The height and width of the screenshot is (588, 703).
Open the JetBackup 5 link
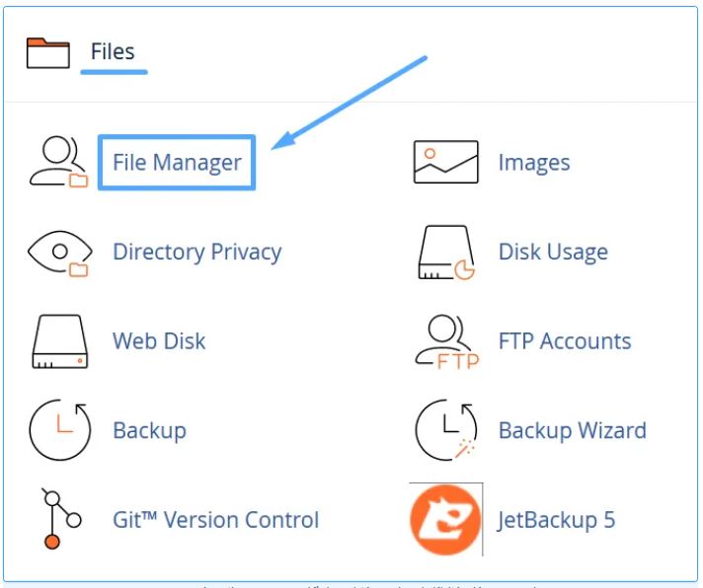pyautogui.click(x=556, y=520)
